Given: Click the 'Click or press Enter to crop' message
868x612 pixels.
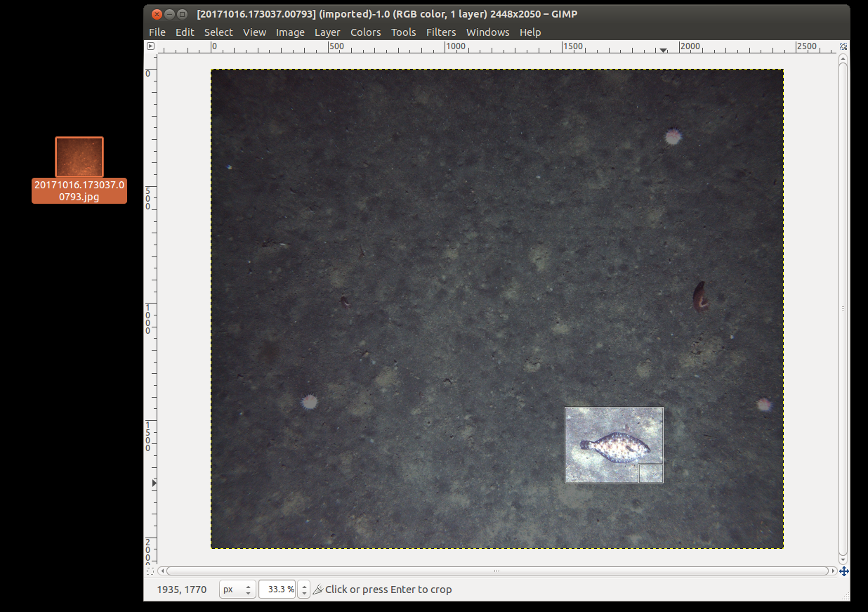Looking at the screenshot, I should [388, 590].
